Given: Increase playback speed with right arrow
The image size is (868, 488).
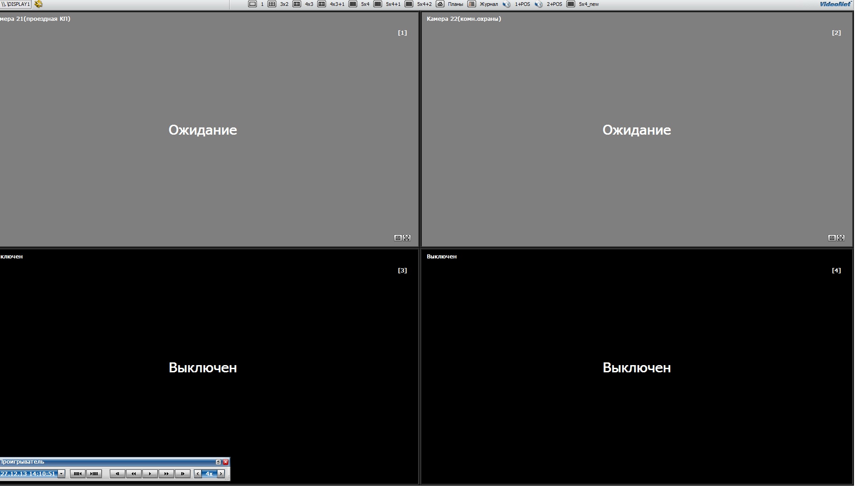Looking at the screenshot, I should coord(221,474).
